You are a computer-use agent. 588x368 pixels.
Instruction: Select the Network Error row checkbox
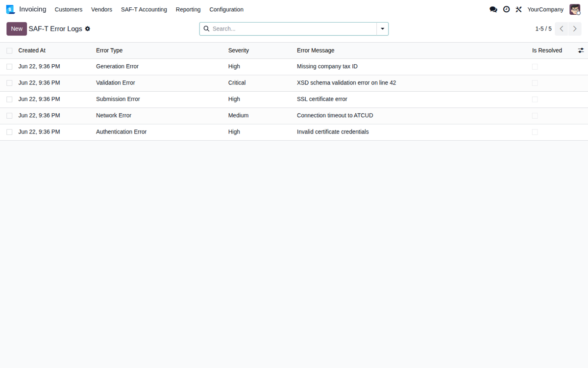click(9, 116)
